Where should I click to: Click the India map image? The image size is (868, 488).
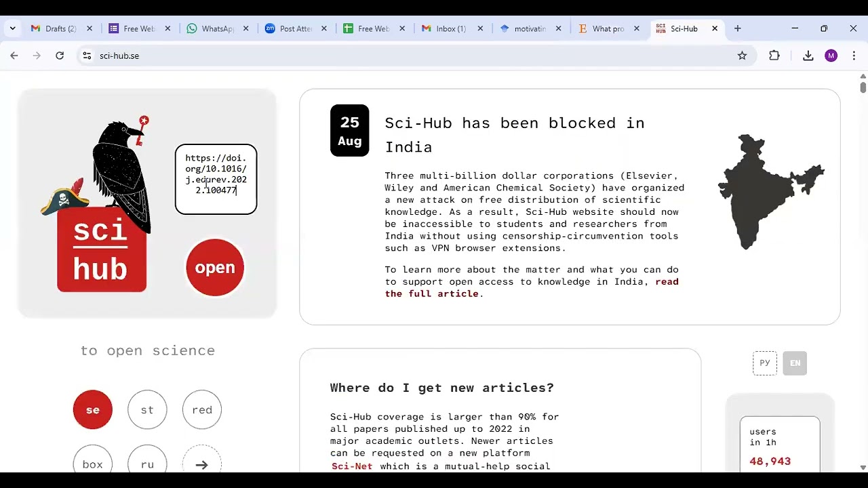point(771,192)
